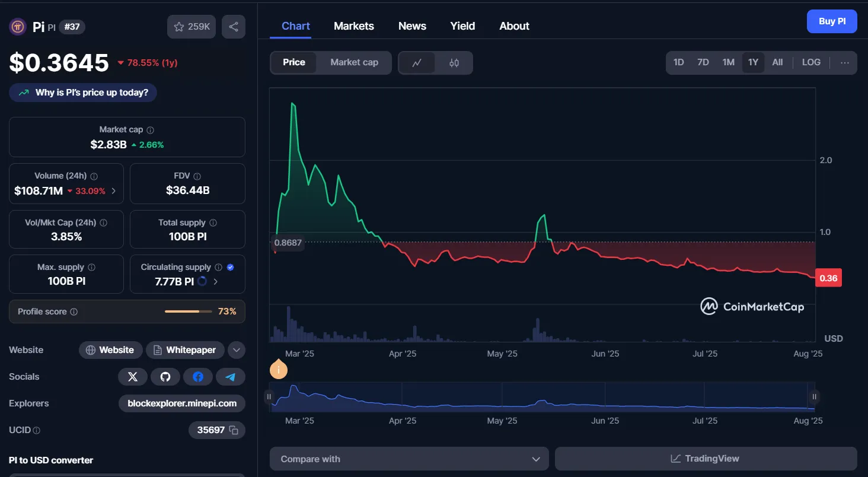Set chart range to All
This screenshot has width=868, height=477.
point(777,62)
